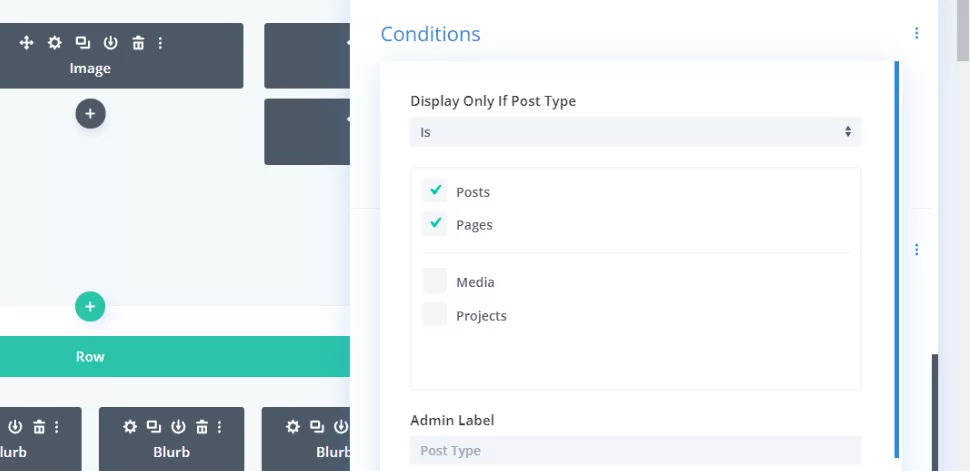Click the dark vertical scrollbar thumb on the right

[x=935, y=412]
